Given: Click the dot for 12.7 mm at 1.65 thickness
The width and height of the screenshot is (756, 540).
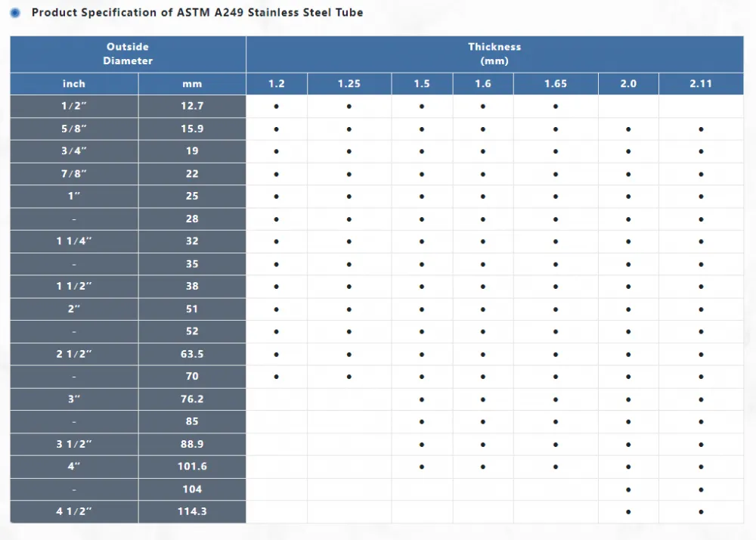Looking at the screenshot, I should [x=556, y=107].
